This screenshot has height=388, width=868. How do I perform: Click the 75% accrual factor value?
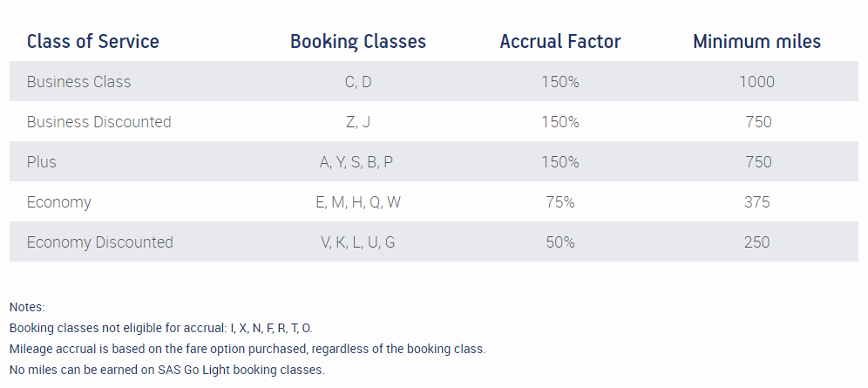pyautogui.click(x=560, y=202)
